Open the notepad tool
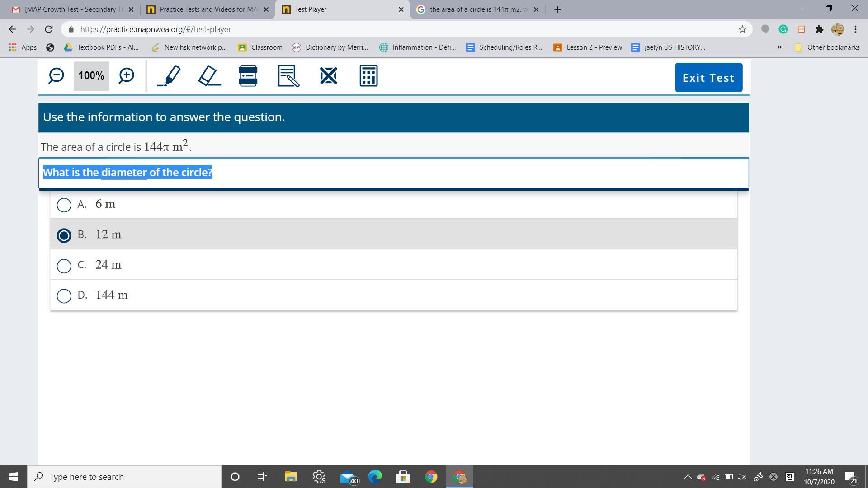Screen dimensions: 868x488 coord(288,76)
